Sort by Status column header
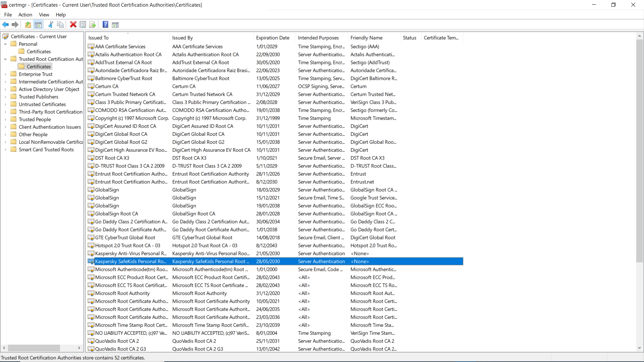Viewport: 644px width, 362px height. [x=411, y=38]
